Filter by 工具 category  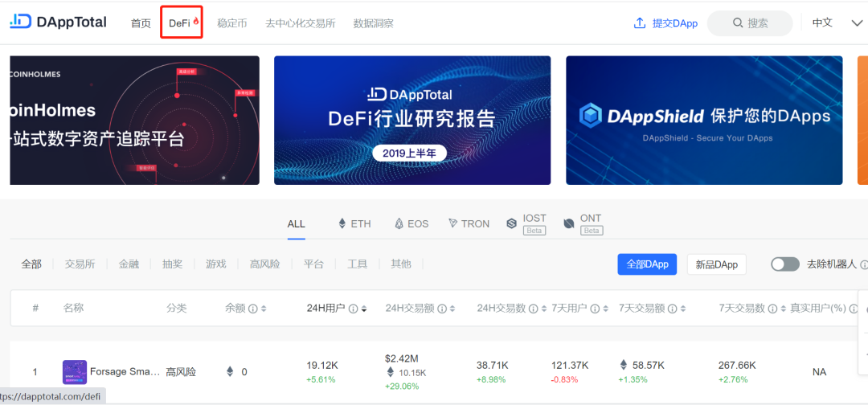click(357, 264)
